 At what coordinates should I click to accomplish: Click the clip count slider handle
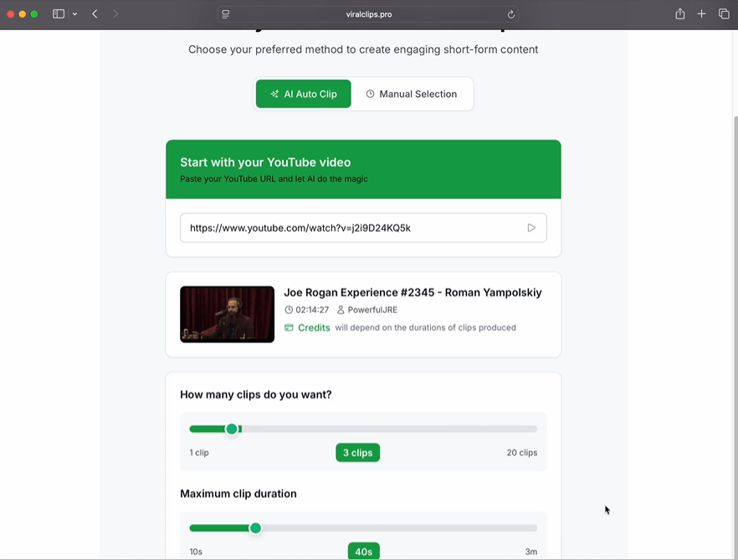pyautogui.click(x=233, y=429)
